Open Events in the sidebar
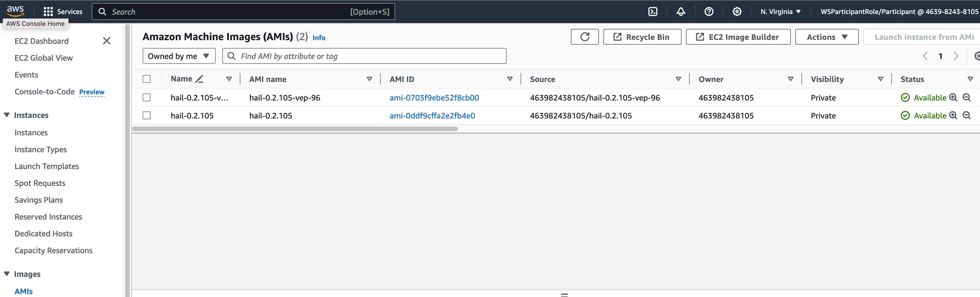This screenshot has width=980, height=297. pyautogui.click(x=26, y=75)
